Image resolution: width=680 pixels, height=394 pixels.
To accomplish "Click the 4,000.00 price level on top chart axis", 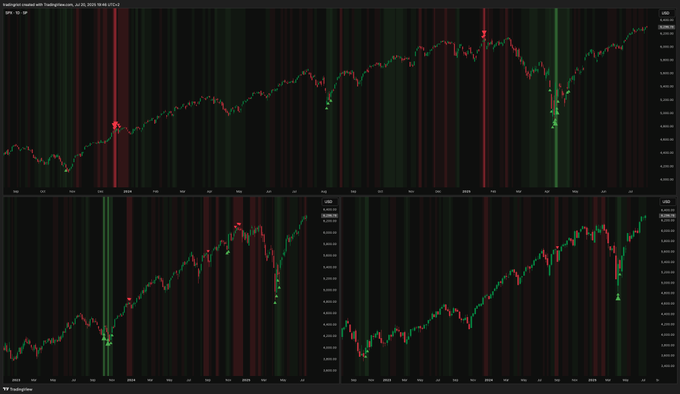I will (667, 179).
